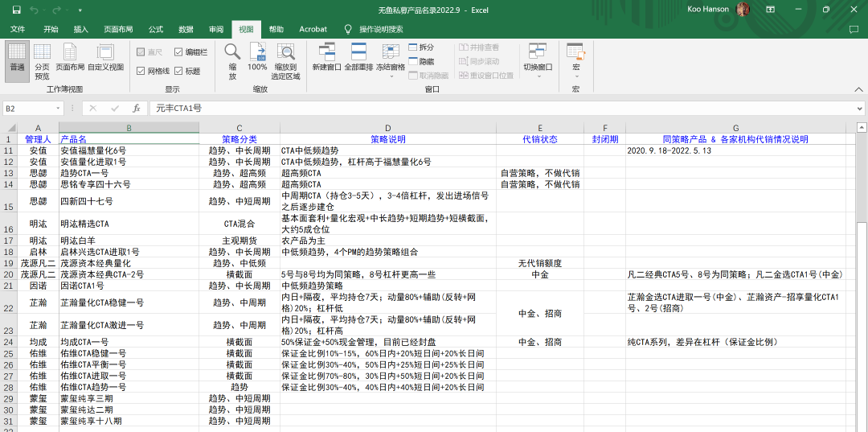The width and height of the screenshot is (868, 432).
Task: Click the Hide window (隐藏) button
Action: tap(421, 61)
